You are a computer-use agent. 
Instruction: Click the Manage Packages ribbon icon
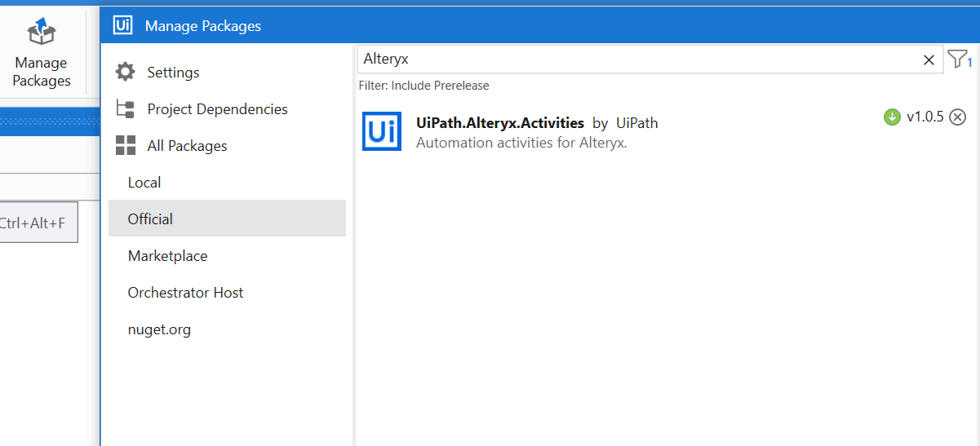42,33
